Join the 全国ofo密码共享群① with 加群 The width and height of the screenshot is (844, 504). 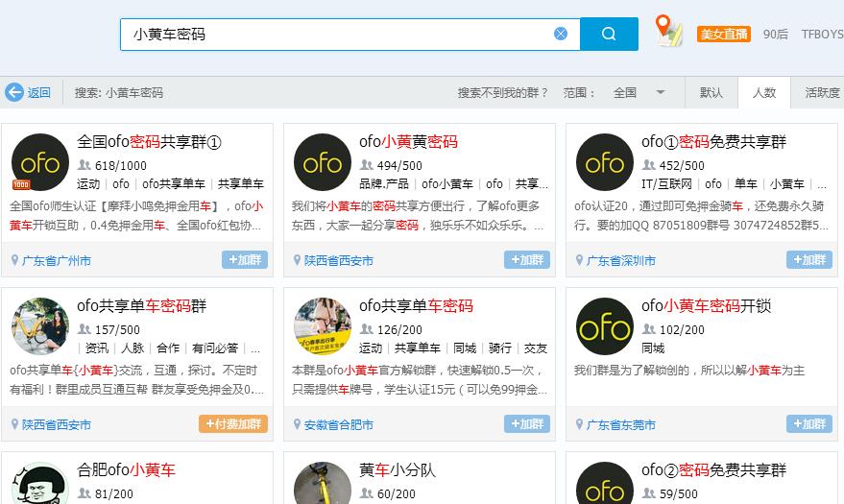(x=245, y=260)
